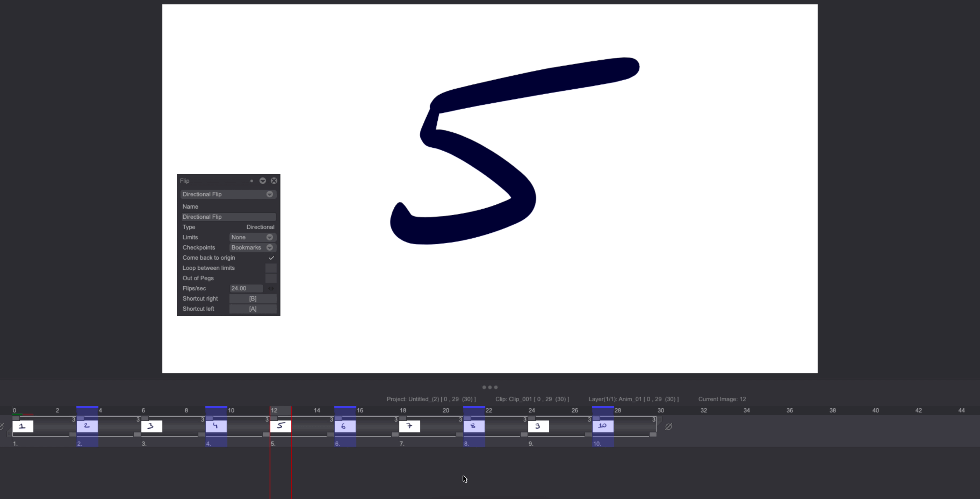
Task: Click the pause marker tab left of frame 1
Action: click(9, 433)
